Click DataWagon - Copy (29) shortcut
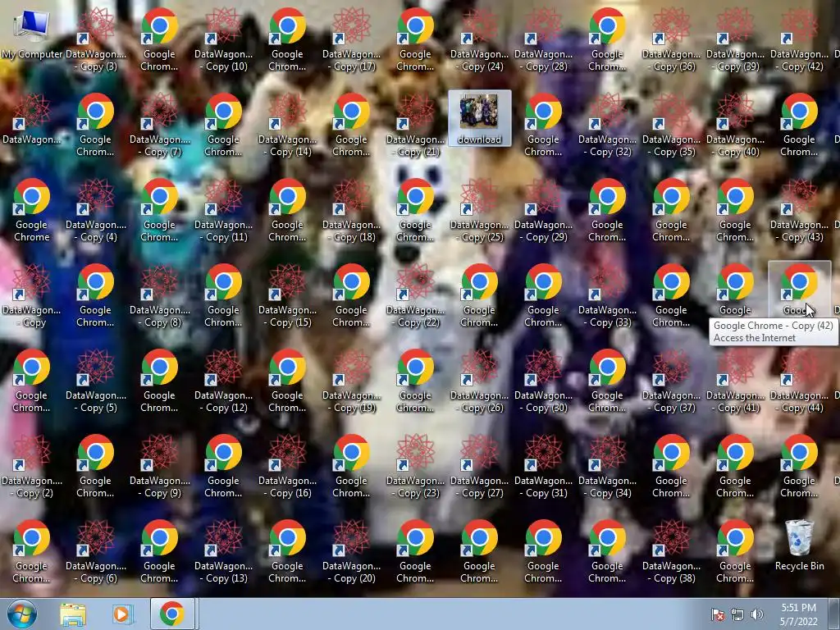 [544, 209]
